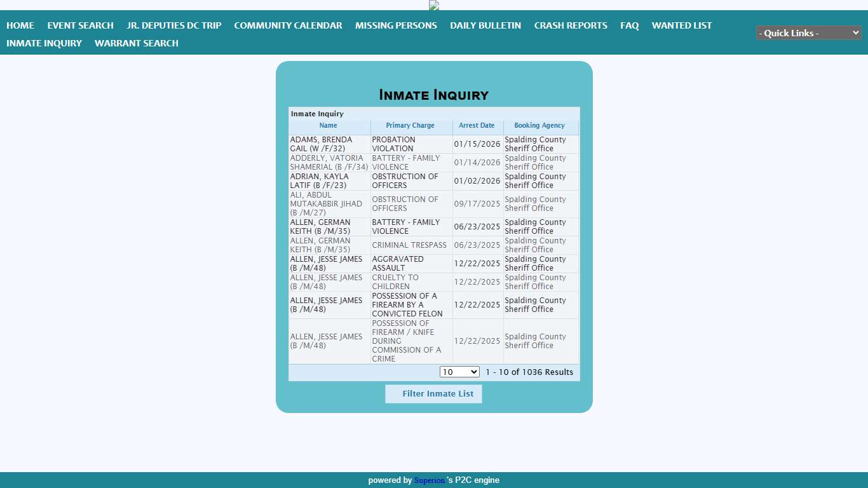
Task: Select Warrant Search in navigation bar
Action: click(x=137, y=43)
